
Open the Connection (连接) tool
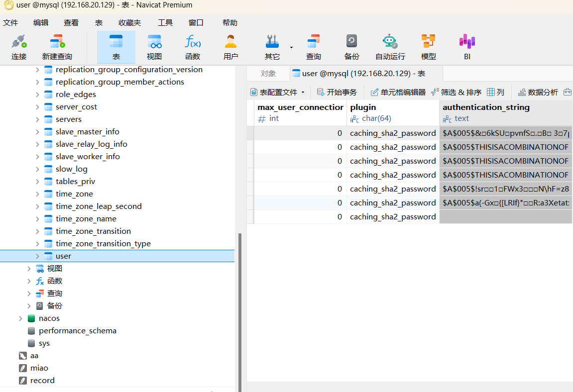pos(19,47)
